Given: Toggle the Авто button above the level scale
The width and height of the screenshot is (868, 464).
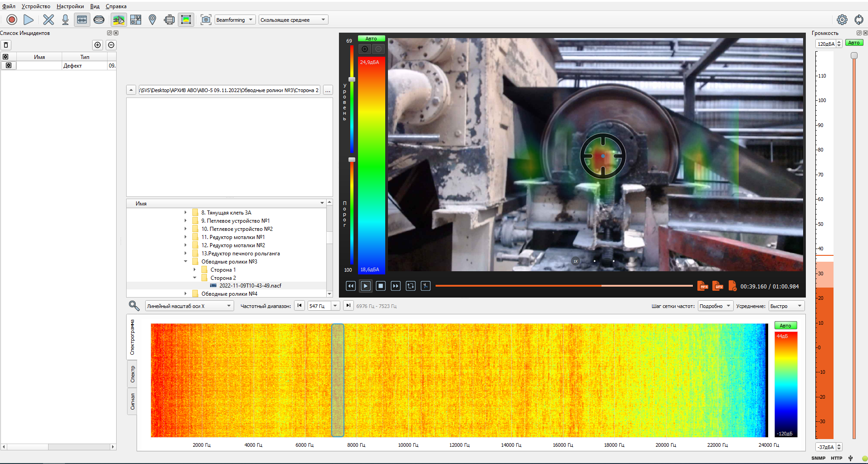Looking at the screenshot, I should [x=371, y=39].
